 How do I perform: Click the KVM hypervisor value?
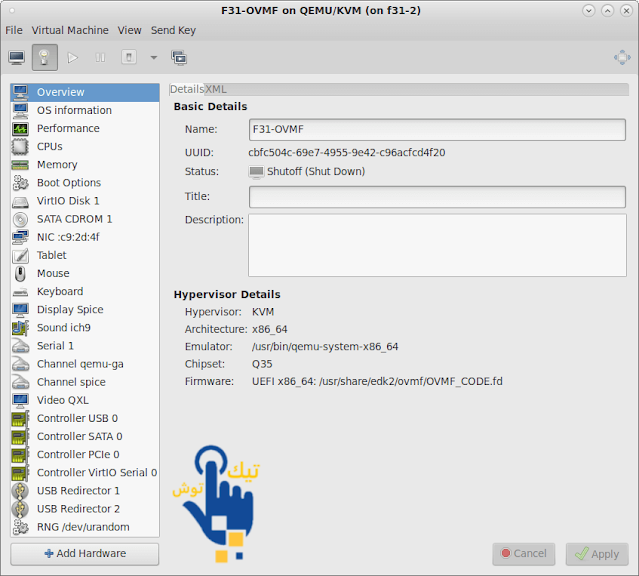[263, 312]
